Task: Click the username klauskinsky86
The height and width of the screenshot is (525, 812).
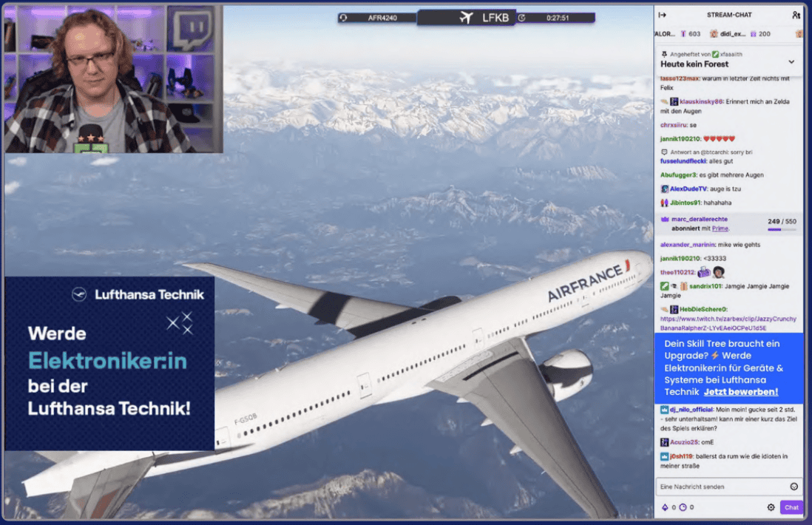Action: [x=700, y=101]
